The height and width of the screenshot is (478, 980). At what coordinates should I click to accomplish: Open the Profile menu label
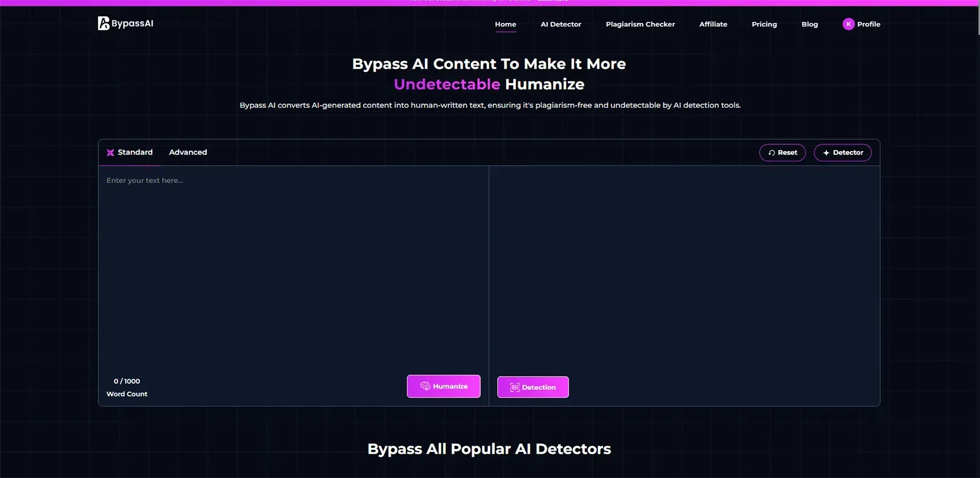868,24
